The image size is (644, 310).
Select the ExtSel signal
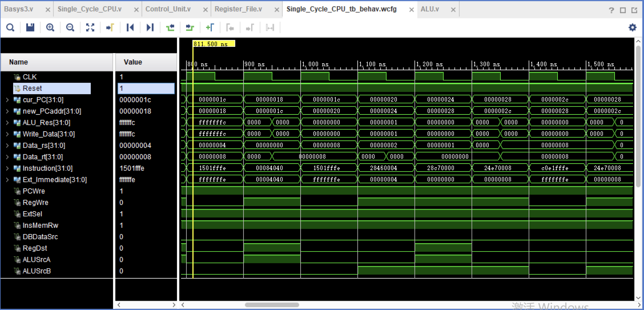32,214
